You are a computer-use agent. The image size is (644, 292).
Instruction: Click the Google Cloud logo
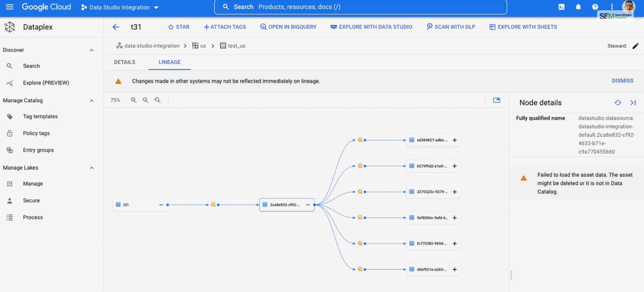[x=46, y=7]
